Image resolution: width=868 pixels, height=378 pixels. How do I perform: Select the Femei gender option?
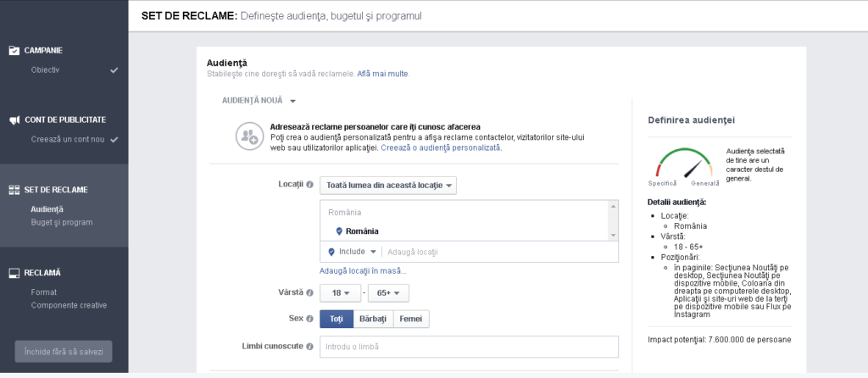tap(411, 319)
